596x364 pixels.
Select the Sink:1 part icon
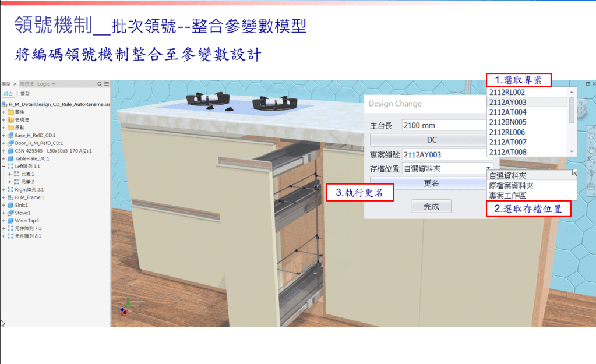tap(10, 205)
